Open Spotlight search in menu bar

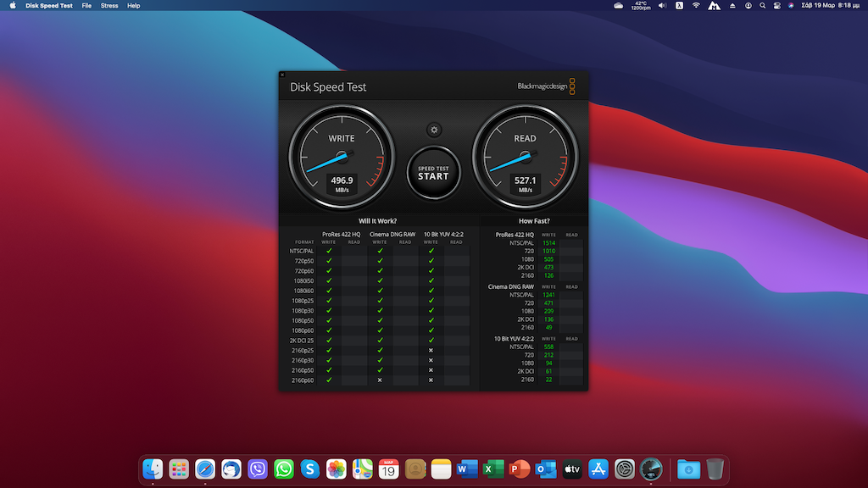(762, 6)
